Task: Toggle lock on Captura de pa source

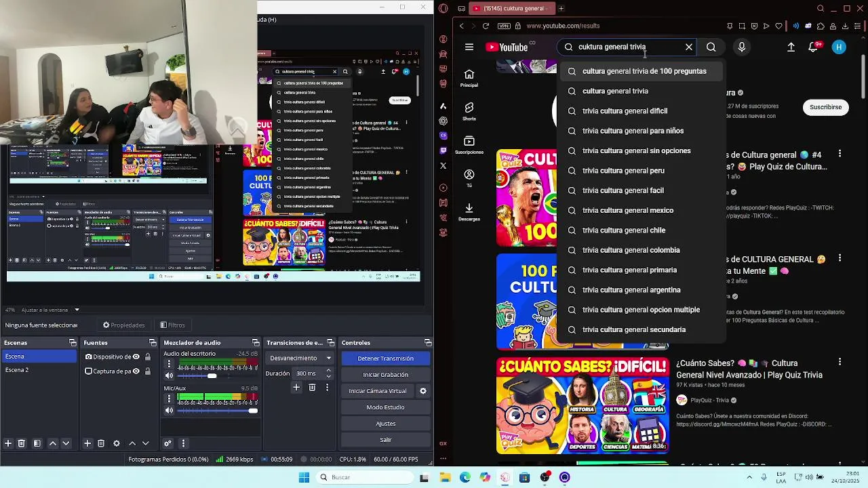Action: [x=146, y=371]
